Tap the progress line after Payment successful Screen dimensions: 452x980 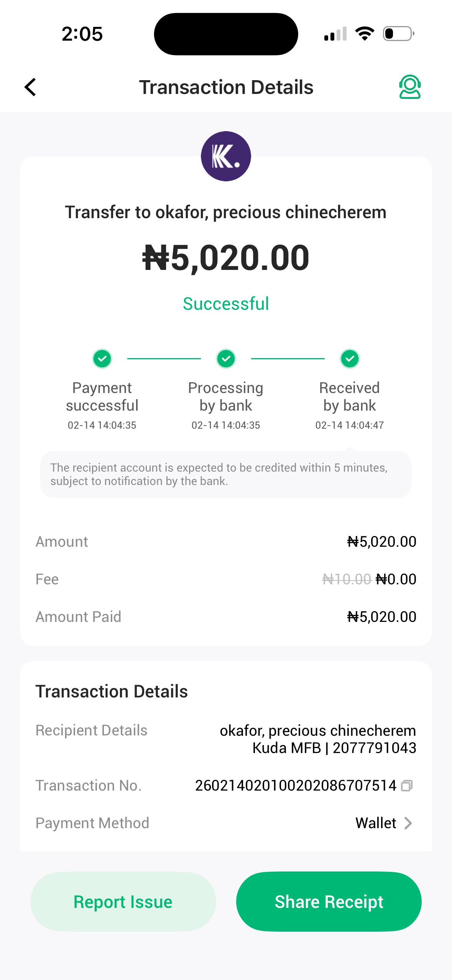164,359
